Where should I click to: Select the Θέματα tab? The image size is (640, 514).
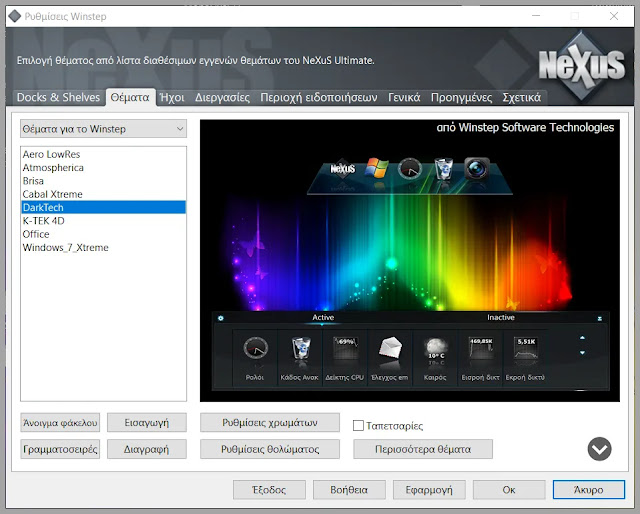(x=130, y=98)
